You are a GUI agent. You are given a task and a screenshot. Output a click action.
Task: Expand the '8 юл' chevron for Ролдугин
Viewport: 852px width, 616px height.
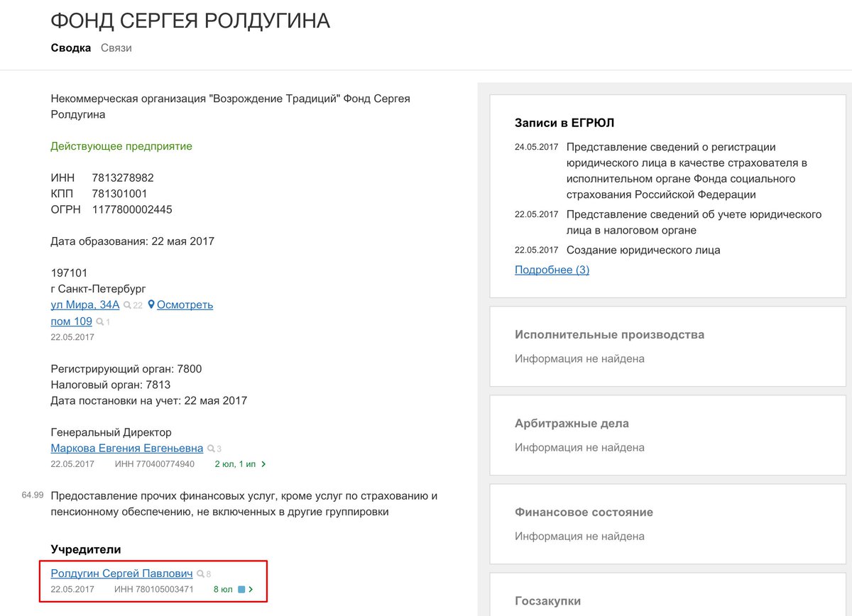[251, 589]
